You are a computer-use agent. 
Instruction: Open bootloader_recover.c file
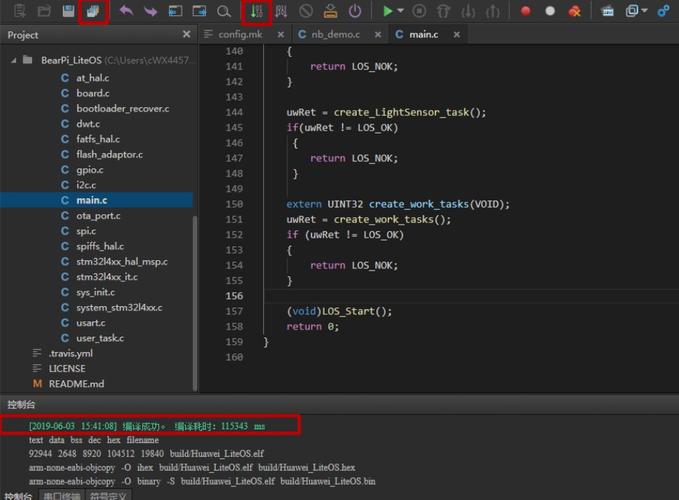click(123, 109)
